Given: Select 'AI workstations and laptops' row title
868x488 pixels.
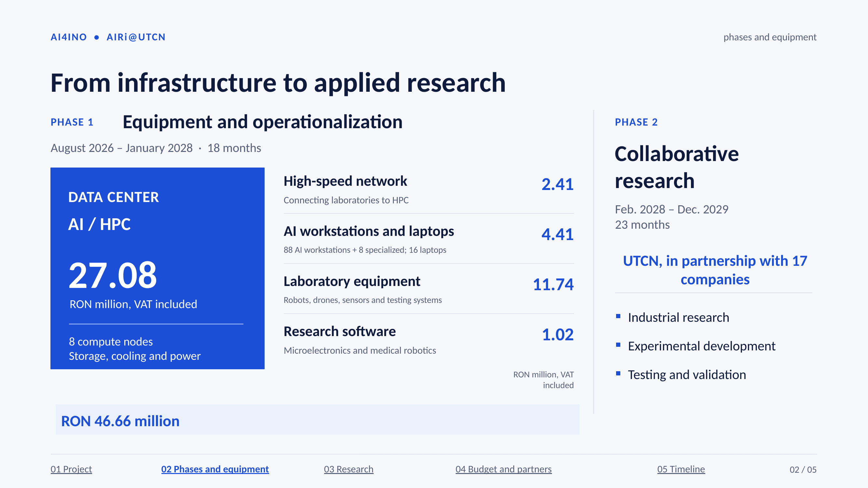Looking at the screenshot, I should 369,231.
